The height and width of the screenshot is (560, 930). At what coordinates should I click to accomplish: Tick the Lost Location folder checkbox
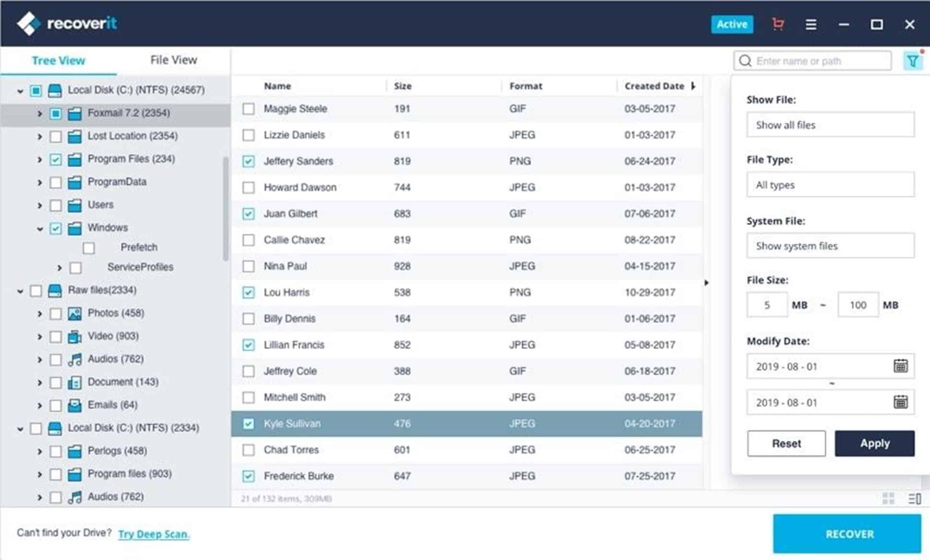click(56, 137)
